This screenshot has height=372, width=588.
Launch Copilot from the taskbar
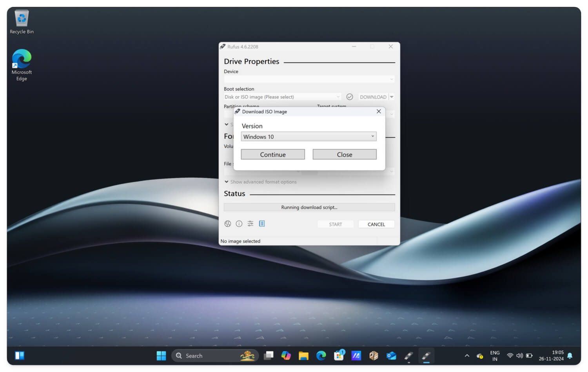(286, 356)
